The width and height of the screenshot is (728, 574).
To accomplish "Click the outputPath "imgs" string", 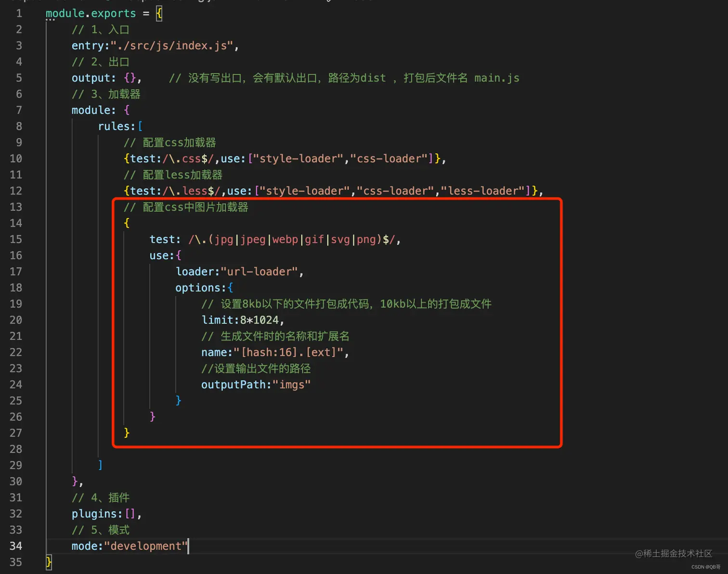I will click(292, 384).
